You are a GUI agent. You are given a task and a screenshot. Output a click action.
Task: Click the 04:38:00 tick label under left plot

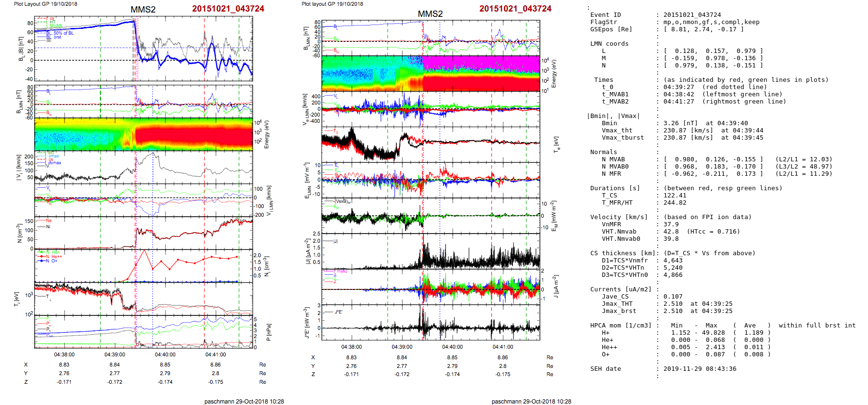click(64, 354)
